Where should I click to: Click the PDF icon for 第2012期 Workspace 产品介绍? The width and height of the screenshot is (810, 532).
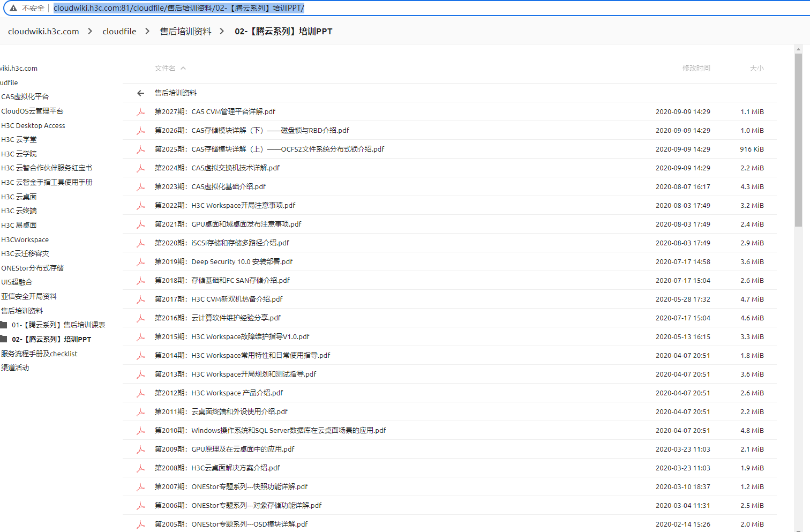point(141,393)
